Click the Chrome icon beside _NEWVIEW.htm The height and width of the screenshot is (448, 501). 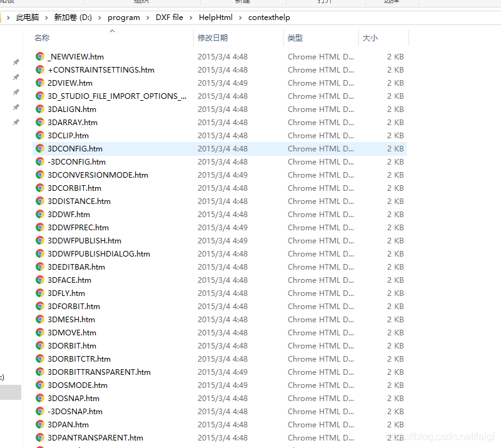40,56
